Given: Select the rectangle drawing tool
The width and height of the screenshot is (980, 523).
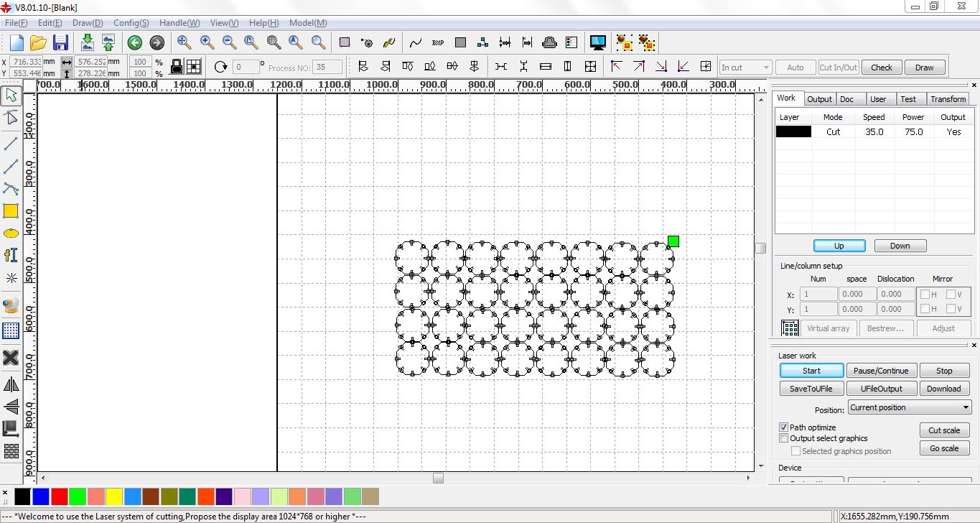Looking at the screenshot, I should pyautogui.click(x=11, y=211).
